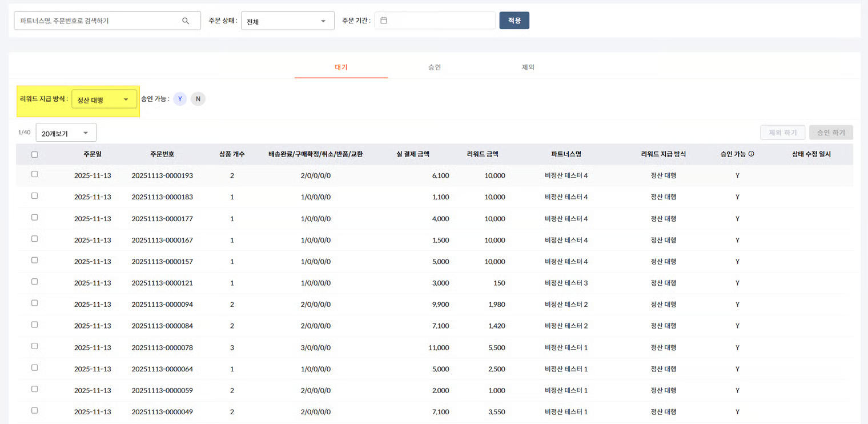Image resolution: width=868 pixels, height=424 pixels.
Task: Check the row for order 20251113-0000049
Action: point(34,410)
